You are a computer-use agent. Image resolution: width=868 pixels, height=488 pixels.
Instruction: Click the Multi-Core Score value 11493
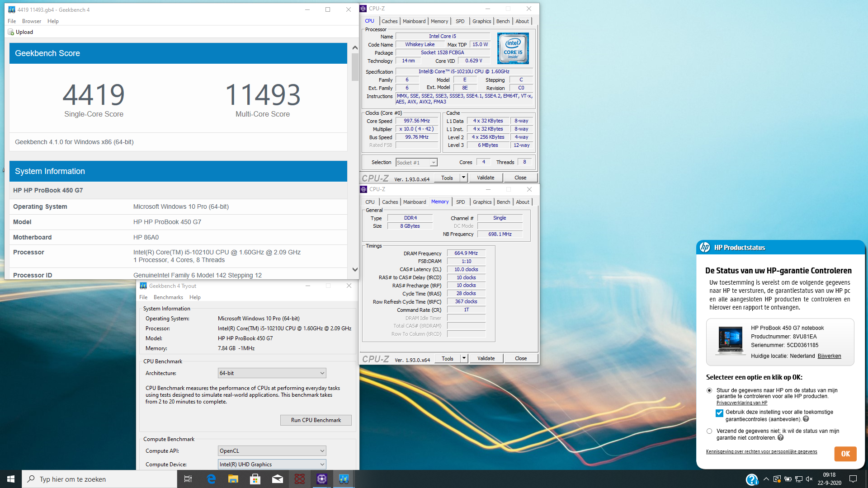click(263, 94)
